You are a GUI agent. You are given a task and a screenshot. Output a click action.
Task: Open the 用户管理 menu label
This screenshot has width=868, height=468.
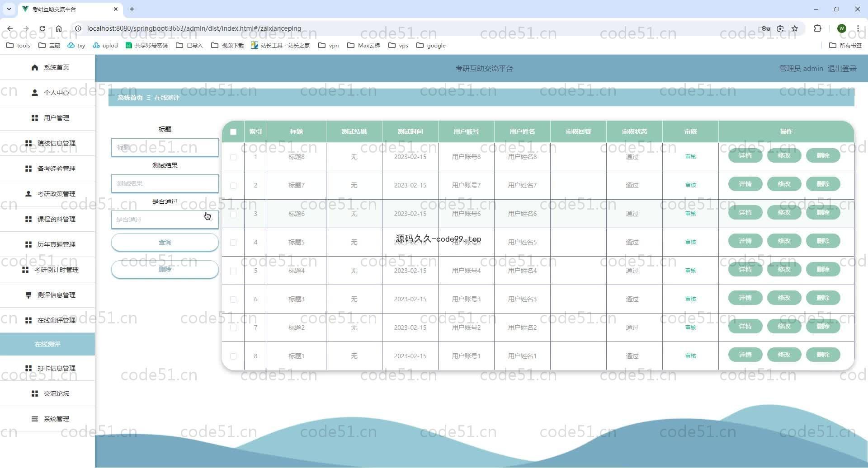click(57, 118)
